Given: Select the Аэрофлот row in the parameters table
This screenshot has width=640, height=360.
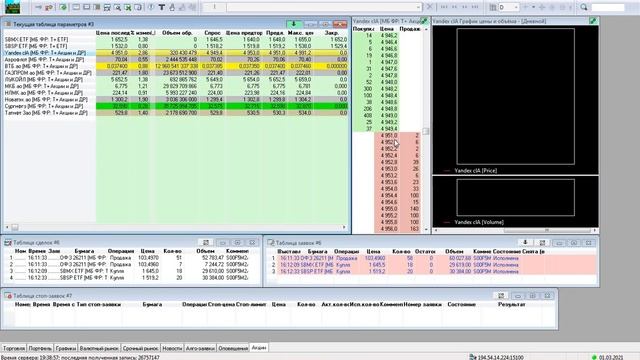Looking at the screenshot, I should (x=176, y=59).
